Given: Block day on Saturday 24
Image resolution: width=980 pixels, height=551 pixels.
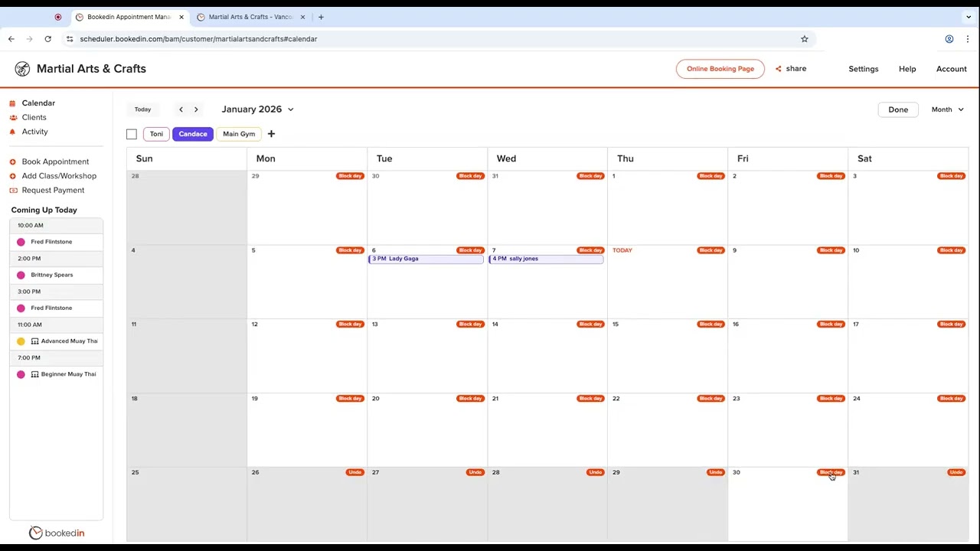Looking at the screenshot, I should point(951,399).
